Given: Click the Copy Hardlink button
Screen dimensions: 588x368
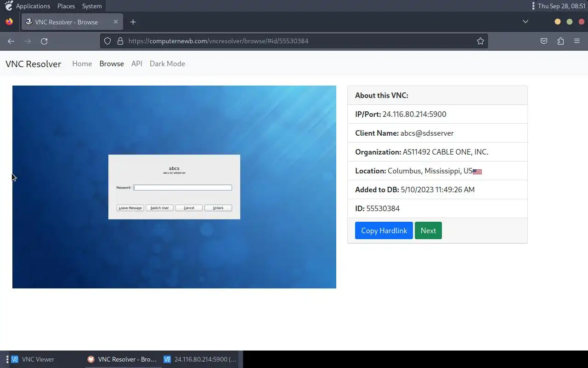Looking at the screenshot, I should click(x=384, y=230).
